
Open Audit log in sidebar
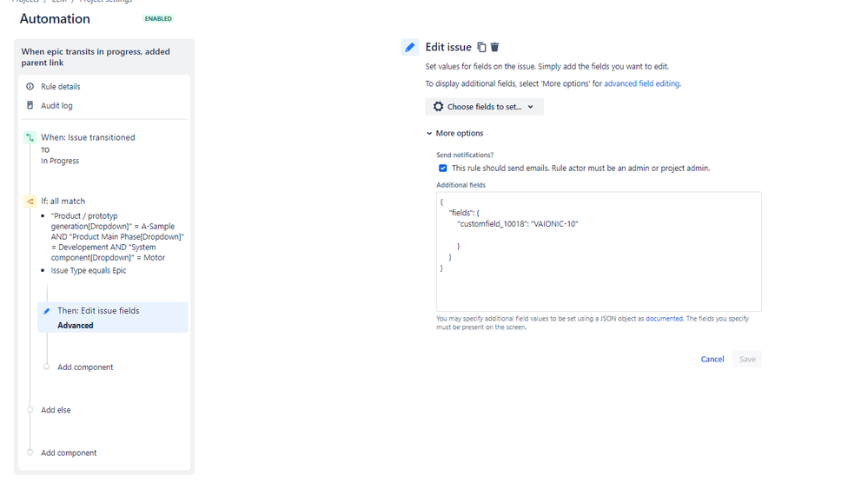point(56,105)
